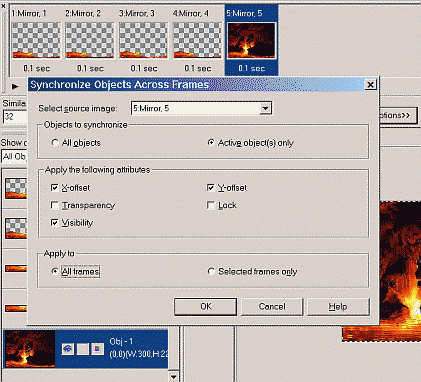Screen dimensions: 421x382
Task: Click the Obj - 1 label text
Action: 121,341
